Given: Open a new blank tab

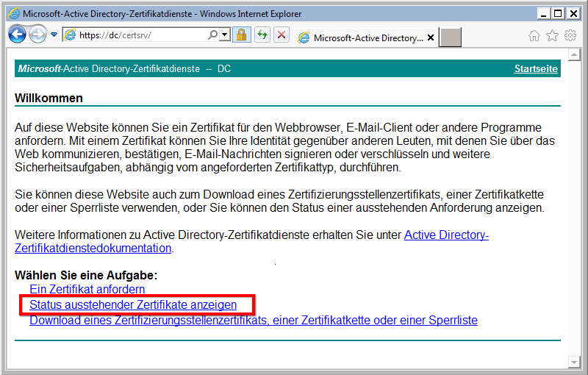Looking at the screenshot, I should pyautogui.click(x=451, y=38).
